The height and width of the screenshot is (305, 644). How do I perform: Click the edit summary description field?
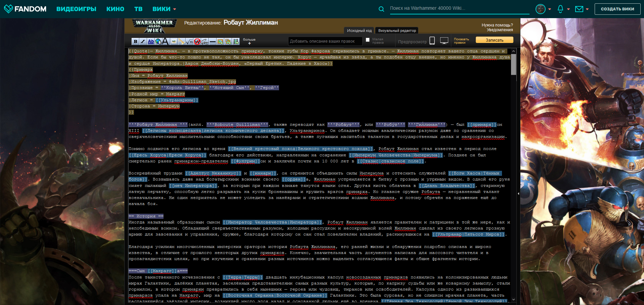click(x=325, y=41)
